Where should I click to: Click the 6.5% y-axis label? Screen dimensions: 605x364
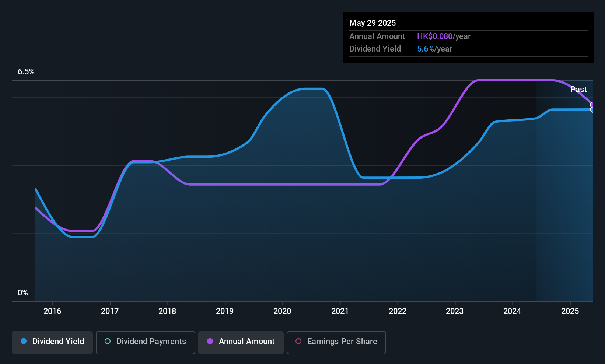pos(26,72)
